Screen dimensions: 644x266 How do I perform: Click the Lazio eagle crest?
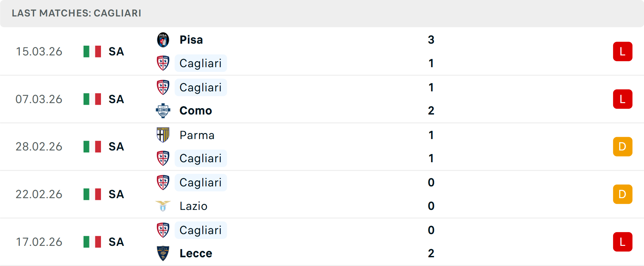(x=163, y=206)
